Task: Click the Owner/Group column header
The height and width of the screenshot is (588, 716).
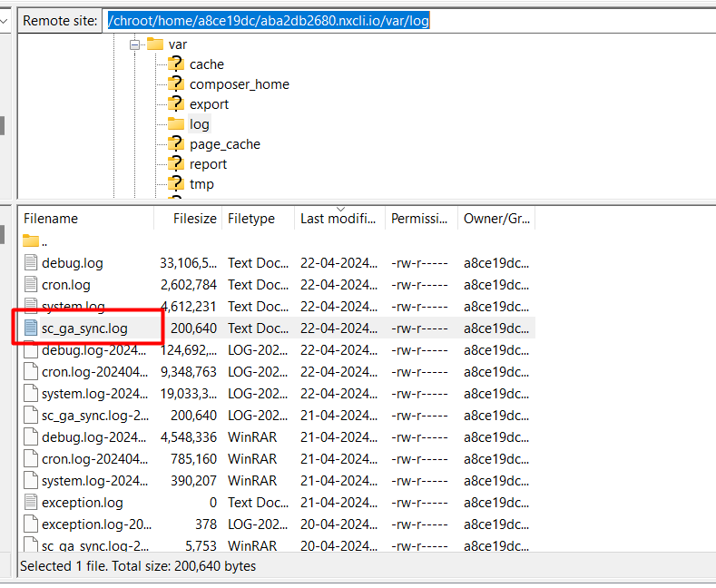Action: point(495,219)
